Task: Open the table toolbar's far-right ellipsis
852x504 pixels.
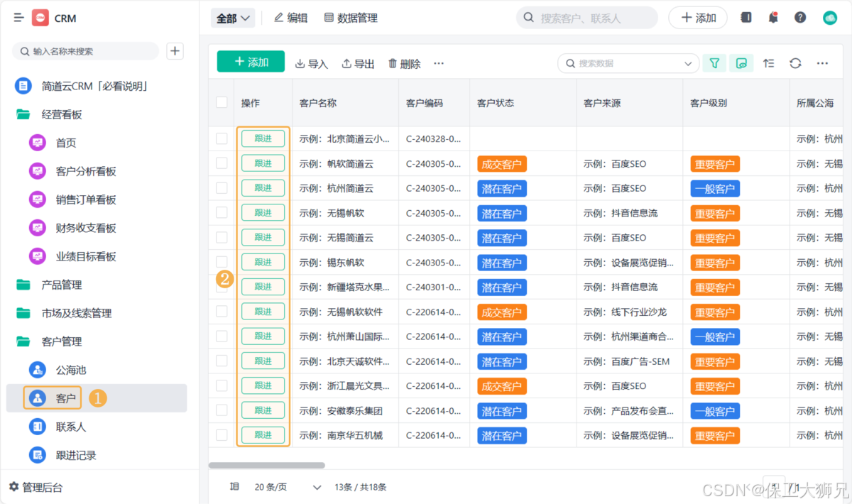Action: click(x=822, y=63)
